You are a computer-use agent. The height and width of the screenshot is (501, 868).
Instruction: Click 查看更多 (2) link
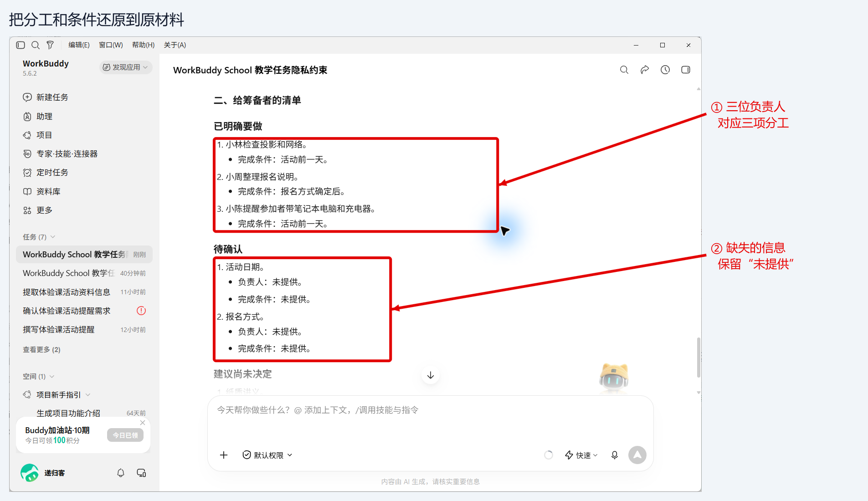pyautogui.click(x=41, y=350)
